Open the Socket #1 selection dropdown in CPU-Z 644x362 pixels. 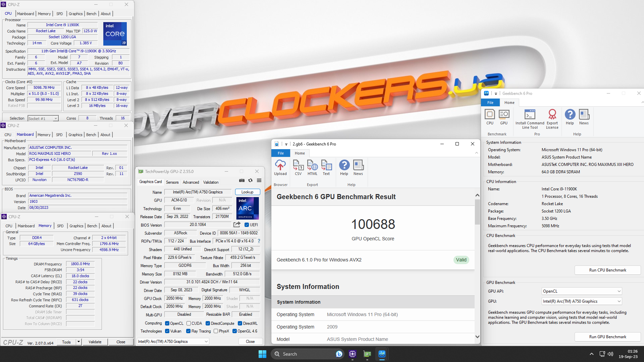pos(56,118)
